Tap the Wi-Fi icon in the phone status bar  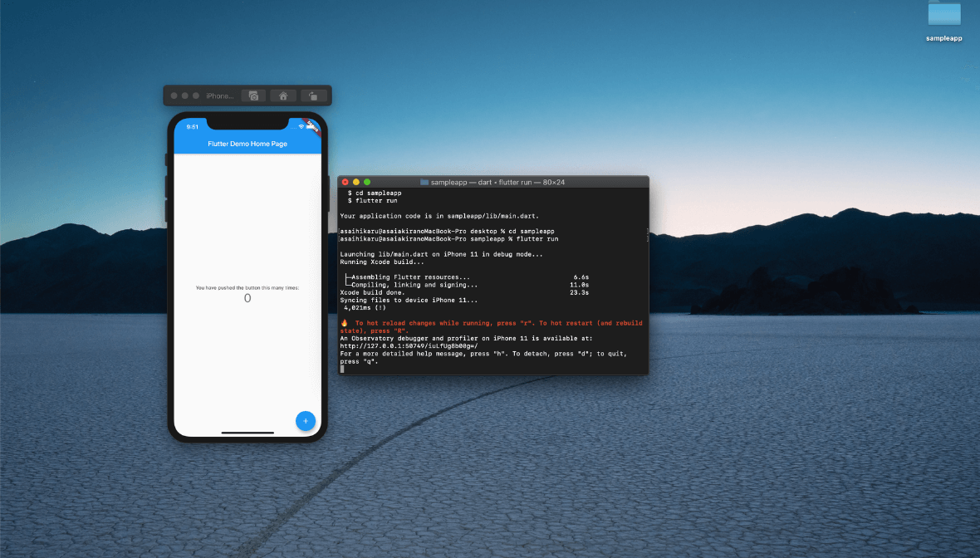[301, 127]
